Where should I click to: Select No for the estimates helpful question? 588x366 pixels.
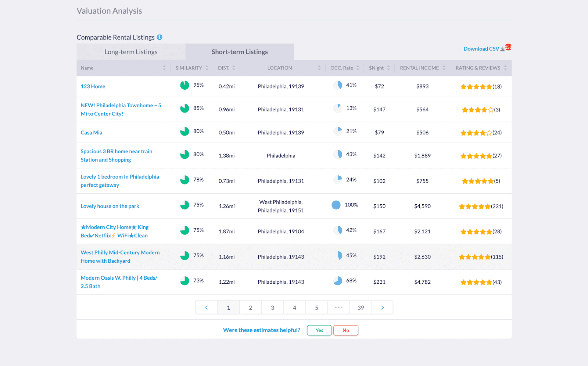tap(345, 330)
